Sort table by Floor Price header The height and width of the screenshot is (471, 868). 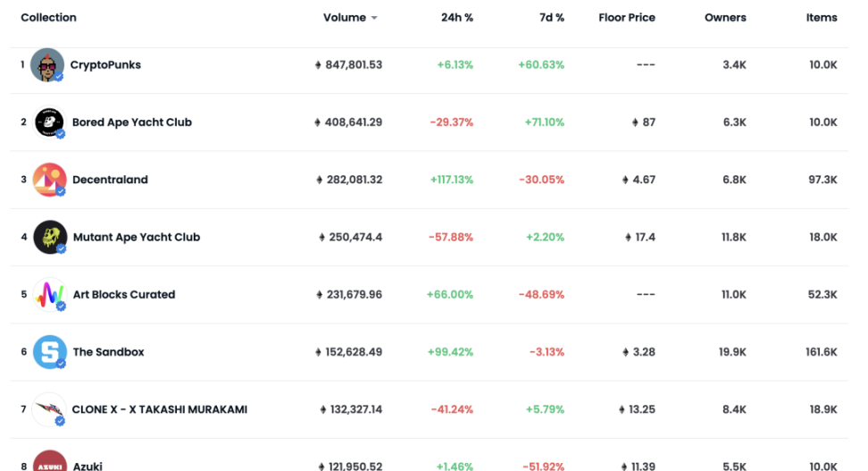(626, 18)
